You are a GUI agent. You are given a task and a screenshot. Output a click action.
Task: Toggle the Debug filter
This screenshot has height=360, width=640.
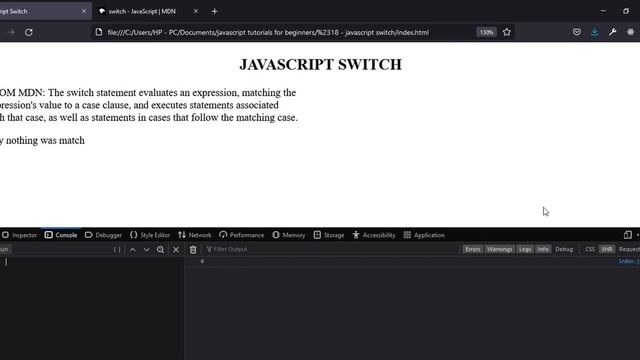coord(564,249)
